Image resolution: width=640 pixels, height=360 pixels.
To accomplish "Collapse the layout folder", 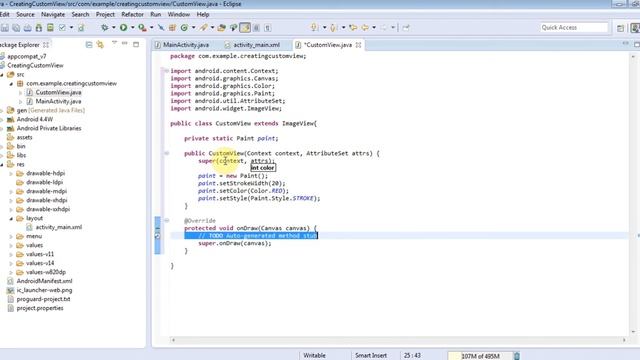I will point(11,219).
